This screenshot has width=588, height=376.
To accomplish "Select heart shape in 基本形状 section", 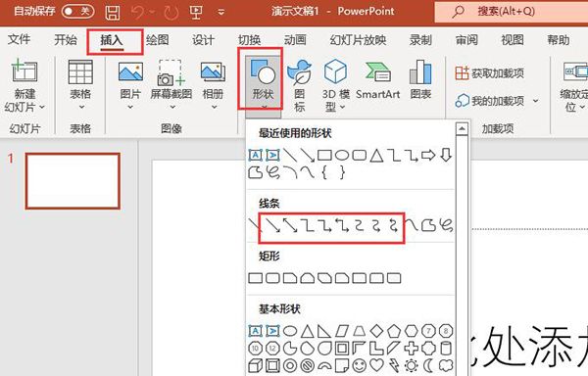I will [x=376, y=365].
